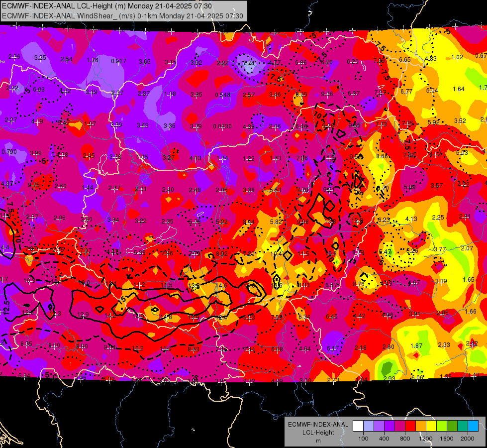Click the grid value 8.90
487x448 pixels.
click(82, 346)
